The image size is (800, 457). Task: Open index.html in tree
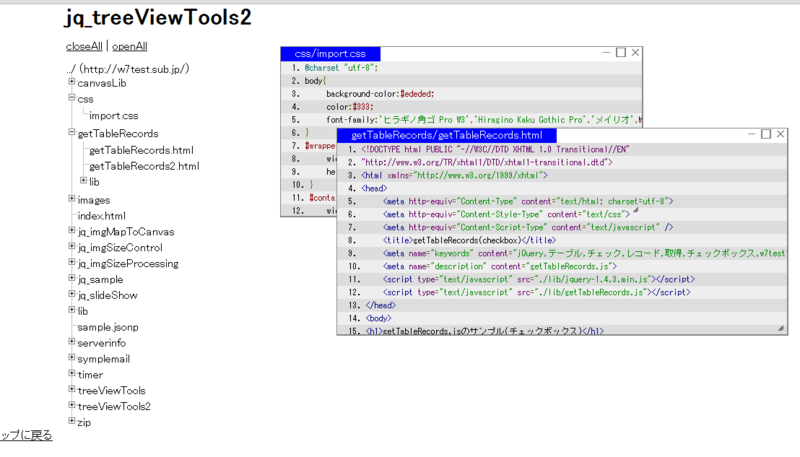102,216
